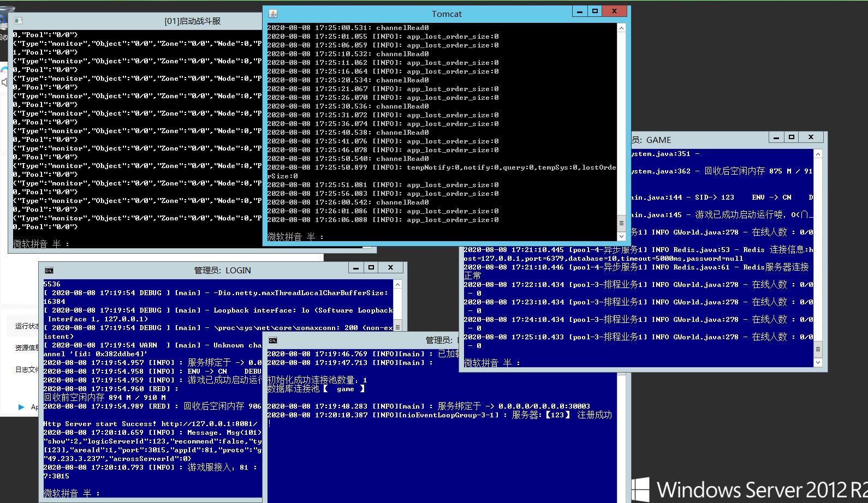
Task: Select the 日志文件 item in left panel
Action: (x=27, y=370)
